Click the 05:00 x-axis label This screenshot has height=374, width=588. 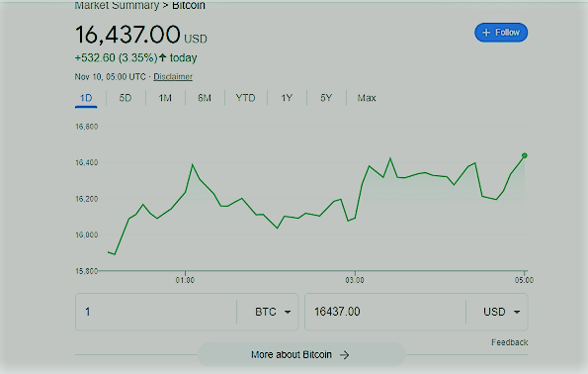pos(524,280)
